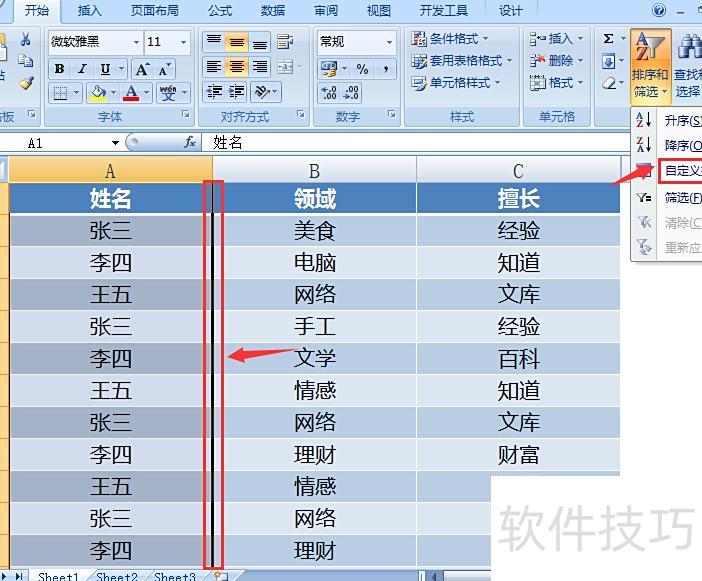Apply percent style
Image resolution: width=702 pixels, height=581 pixels.
tap(362, 69)
